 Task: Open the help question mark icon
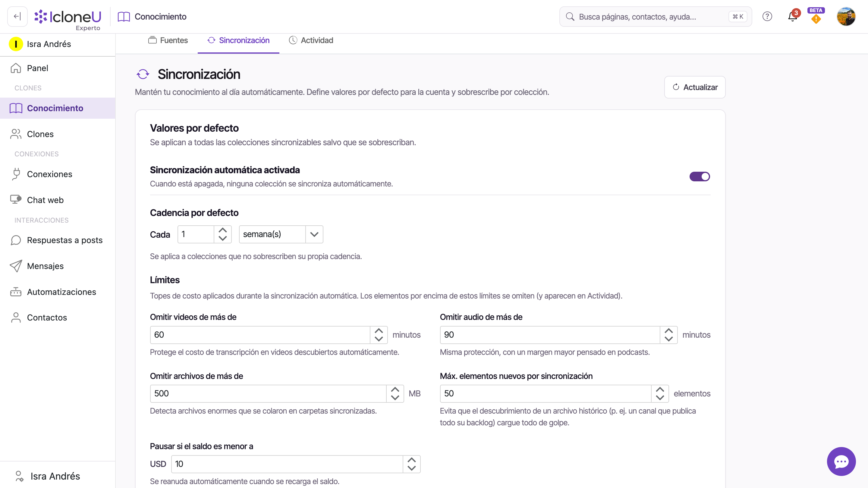click(767, 17)
